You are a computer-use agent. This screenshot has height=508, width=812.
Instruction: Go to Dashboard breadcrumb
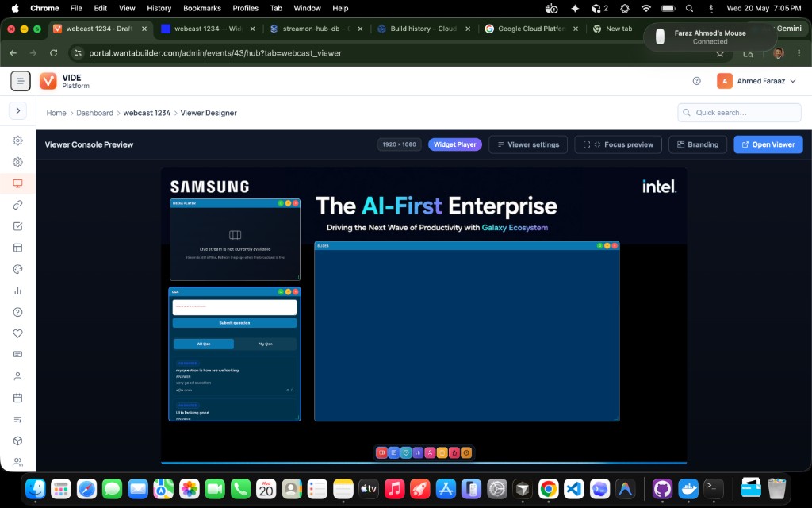tap(94, 113)
